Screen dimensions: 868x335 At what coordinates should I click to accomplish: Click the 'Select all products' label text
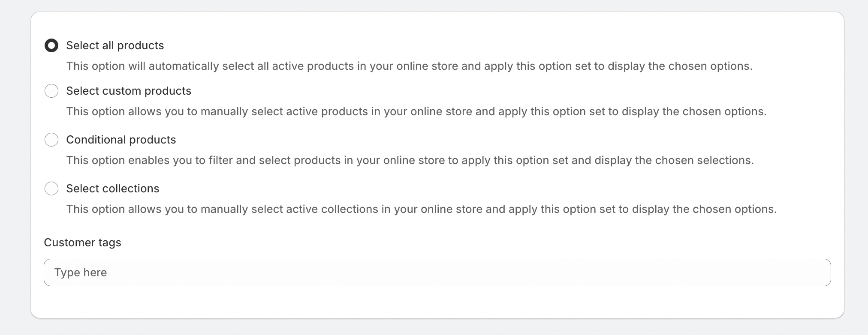click(x=115, y=45)
